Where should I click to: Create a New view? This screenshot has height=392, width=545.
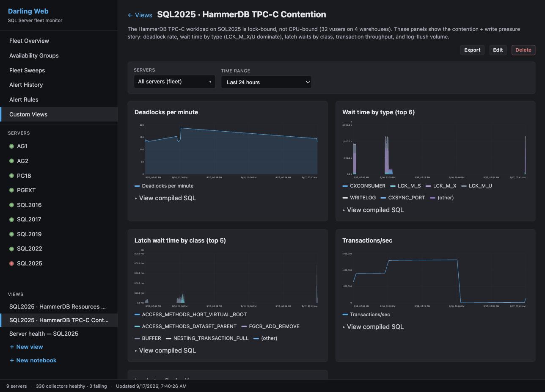[26, 347]
